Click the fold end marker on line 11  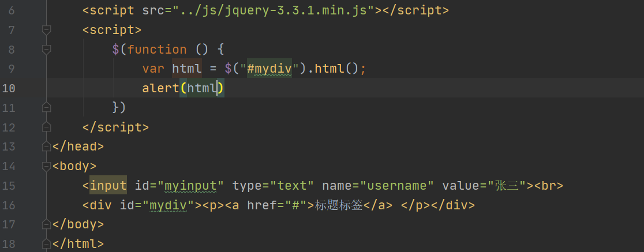46,107
